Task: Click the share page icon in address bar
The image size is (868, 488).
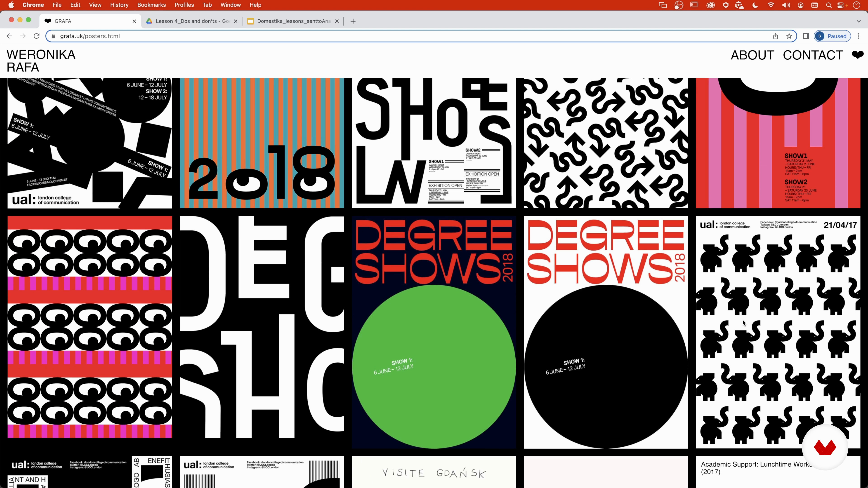Action: tap(775, 36)
